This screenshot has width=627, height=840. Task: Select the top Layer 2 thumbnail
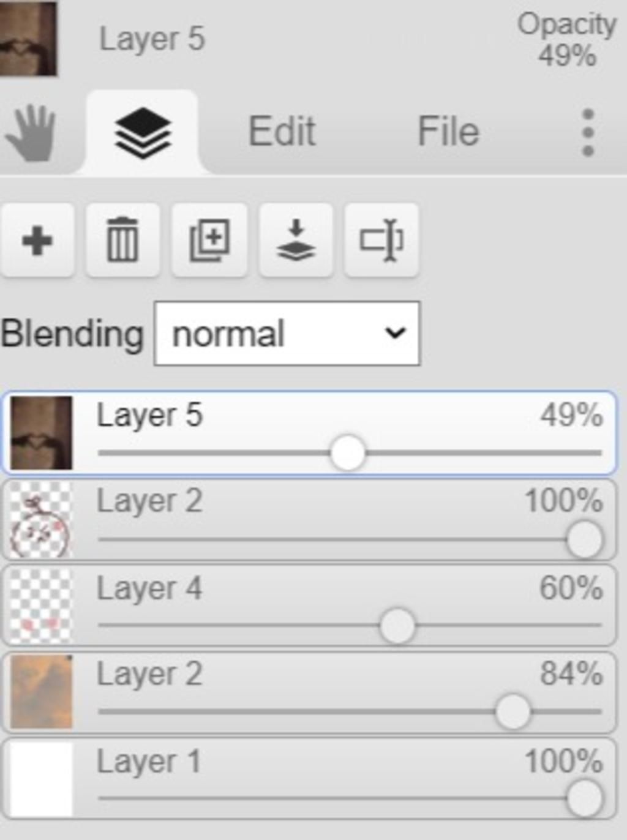pyautogui.click(x=41, y=519)
